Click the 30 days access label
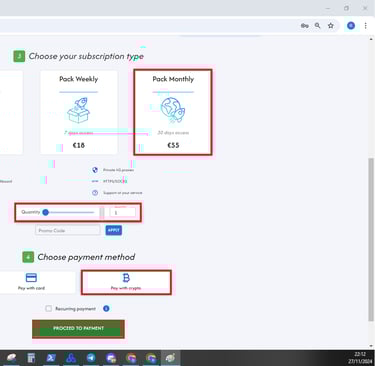Viewport: 375px width, 366px height. coord(173,133)
